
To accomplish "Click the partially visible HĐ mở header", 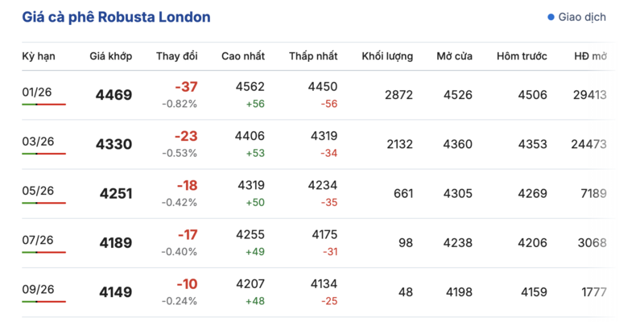I will click(x=590, y=56).
